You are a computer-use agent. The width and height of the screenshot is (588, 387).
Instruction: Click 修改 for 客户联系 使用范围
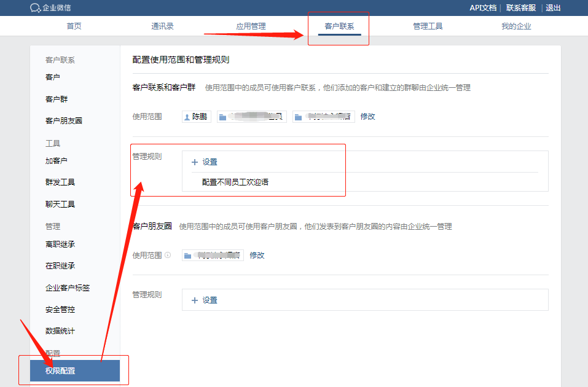point(367,117)
